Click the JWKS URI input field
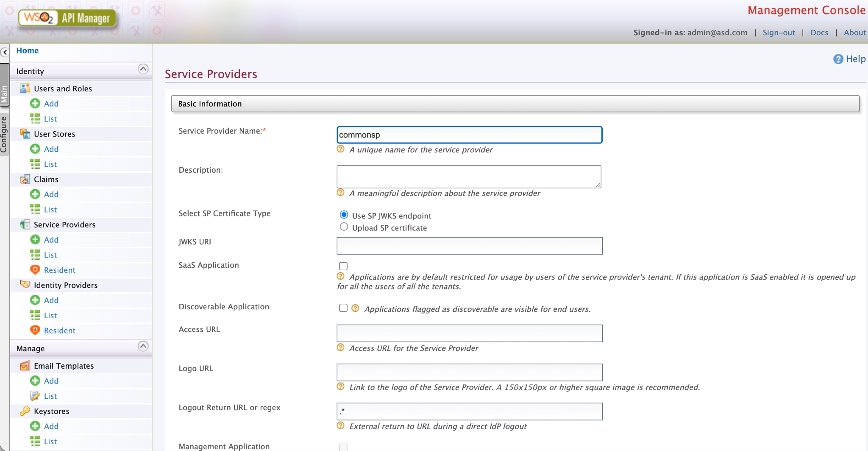 (x=469, y=246)
